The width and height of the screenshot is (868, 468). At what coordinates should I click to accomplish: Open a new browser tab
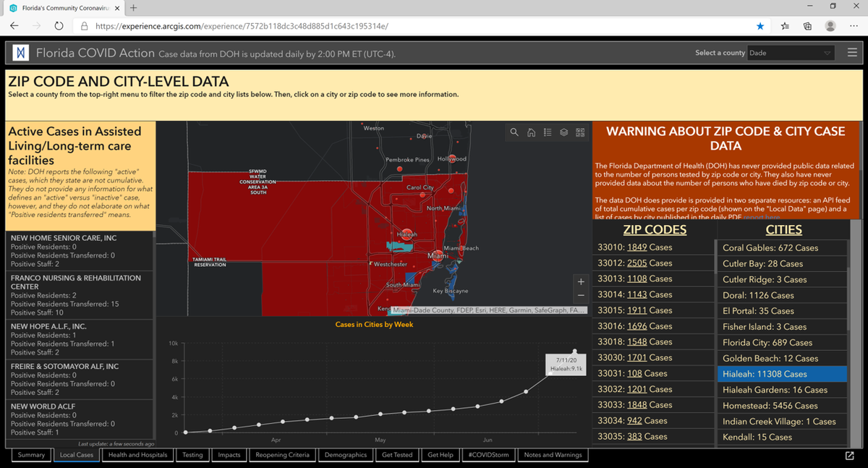click(135, 7)
